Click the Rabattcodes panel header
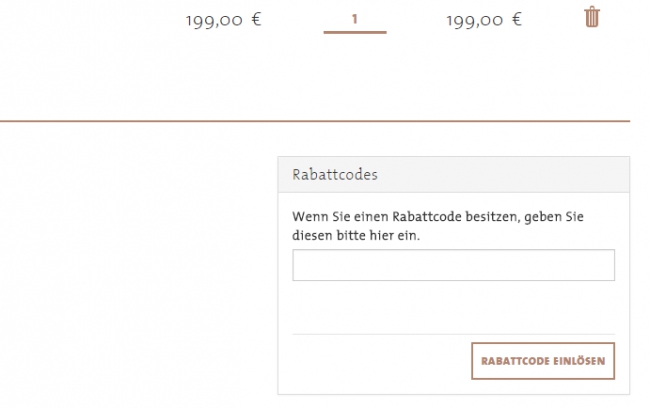Viewport: 650px width, 408px height. click(453, 174)
